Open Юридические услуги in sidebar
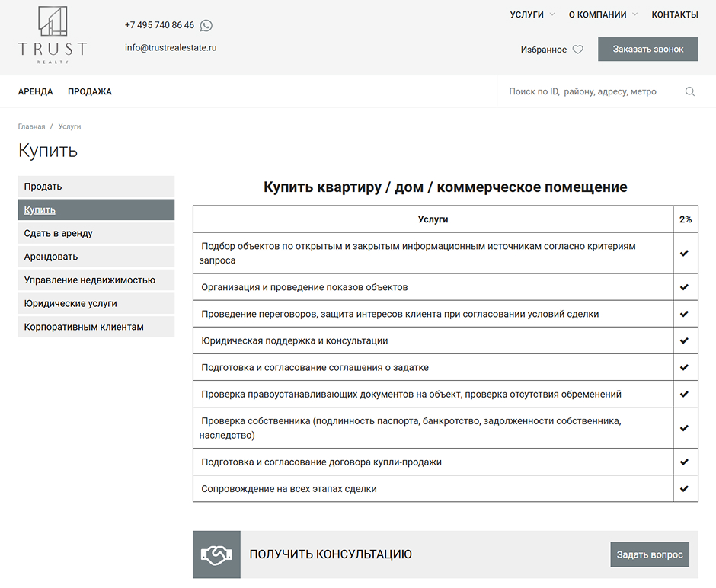 pos(96,303)
